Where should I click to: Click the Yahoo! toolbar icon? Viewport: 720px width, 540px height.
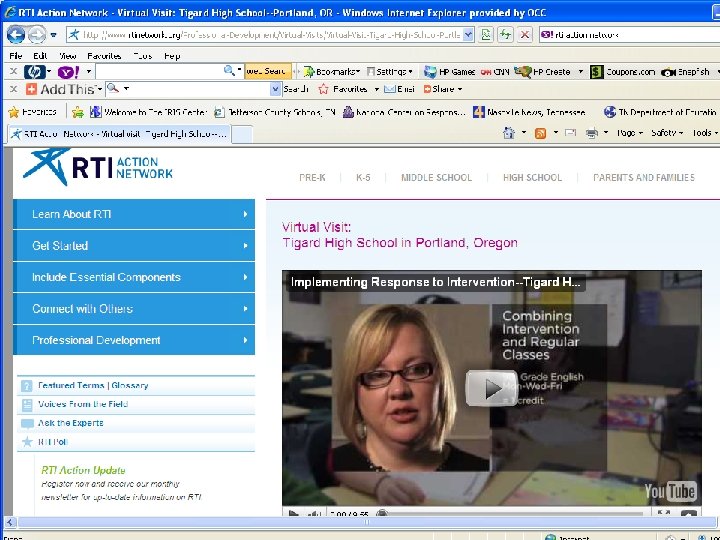[x=68, y=72]
